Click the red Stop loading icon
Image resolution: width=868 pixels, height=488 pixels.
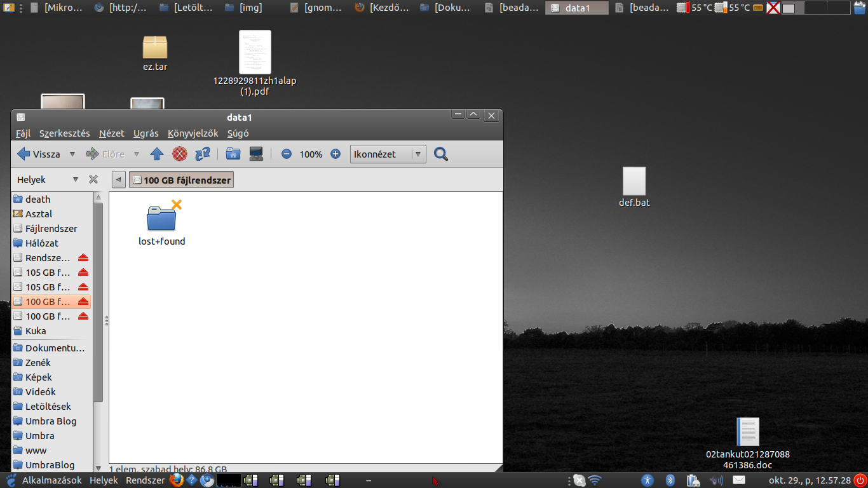(180, 154)
